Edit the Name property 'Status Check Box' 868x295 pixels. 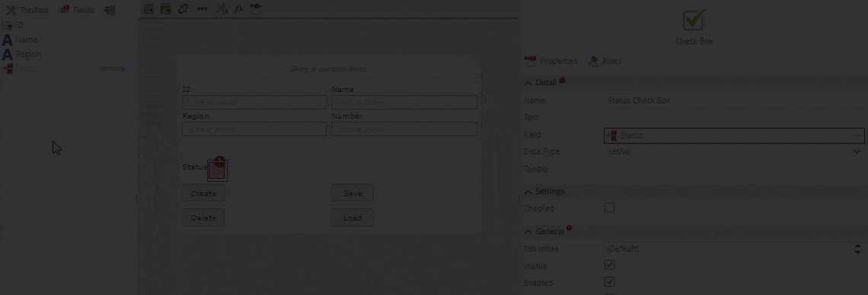click(735, 100)
